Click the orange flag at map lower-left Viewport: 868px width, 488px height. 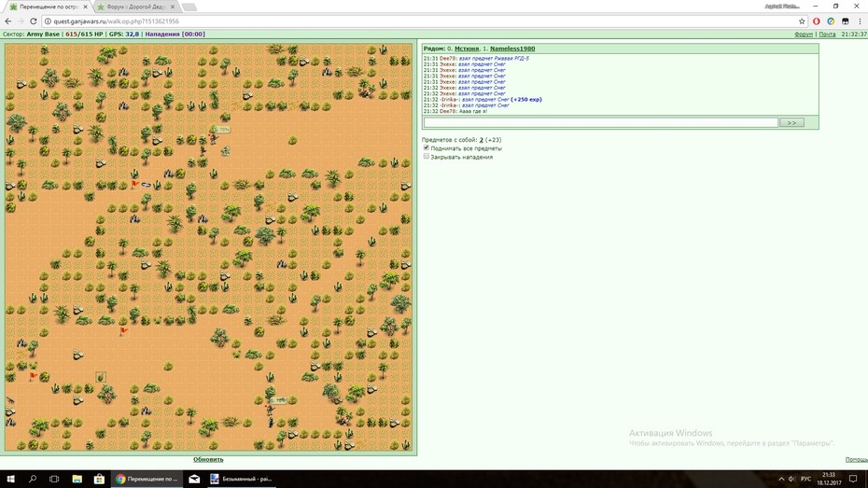[34, 376]
